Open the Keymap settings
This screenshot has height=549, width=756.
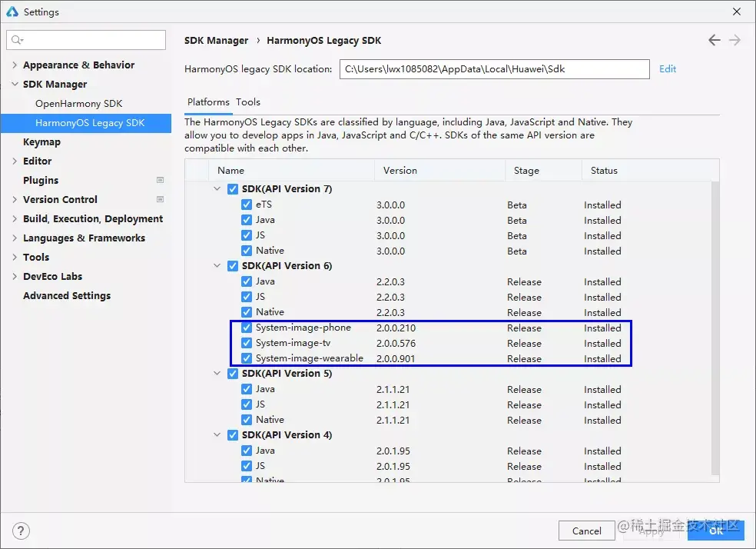[42, 141]
